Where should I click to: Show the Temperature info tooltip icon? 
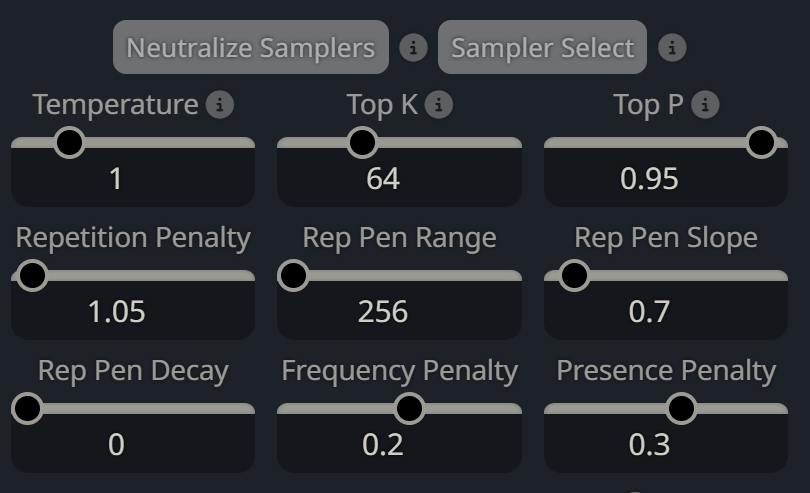pos(220,105)
